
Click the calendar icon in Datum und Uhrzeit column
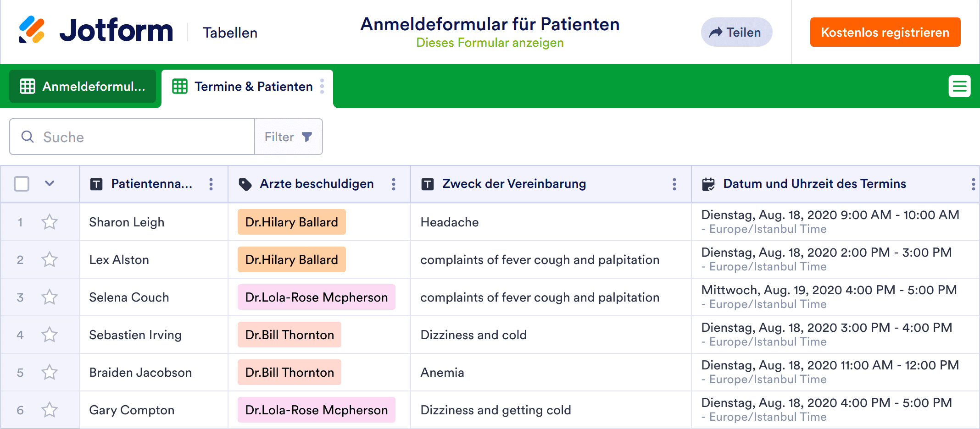(x=708, y=184)
